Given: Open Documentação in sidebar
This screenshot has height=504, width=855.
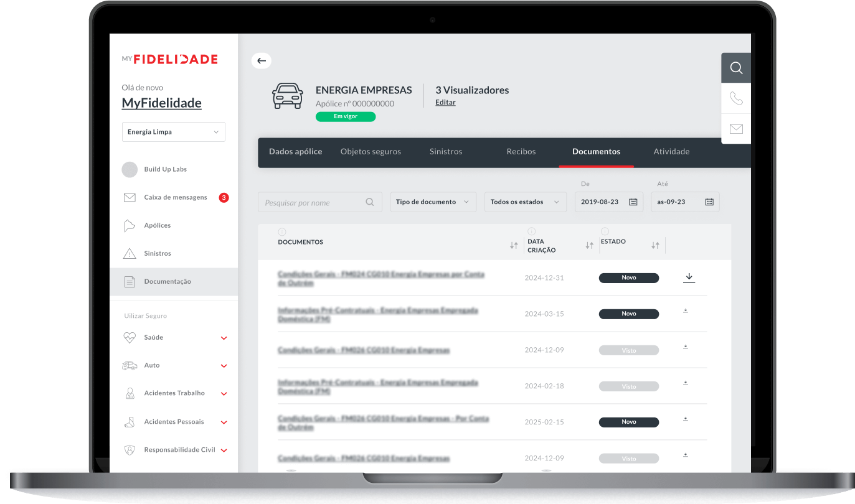Looking at the screenshot, I should [174, 281].
